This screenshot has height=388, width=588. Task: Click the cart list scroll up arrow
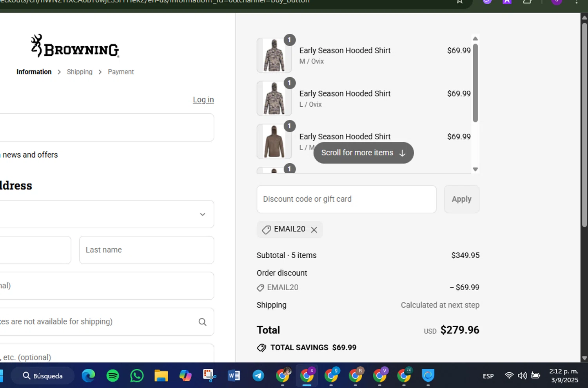pyautogui.click(x=475, y=38)
